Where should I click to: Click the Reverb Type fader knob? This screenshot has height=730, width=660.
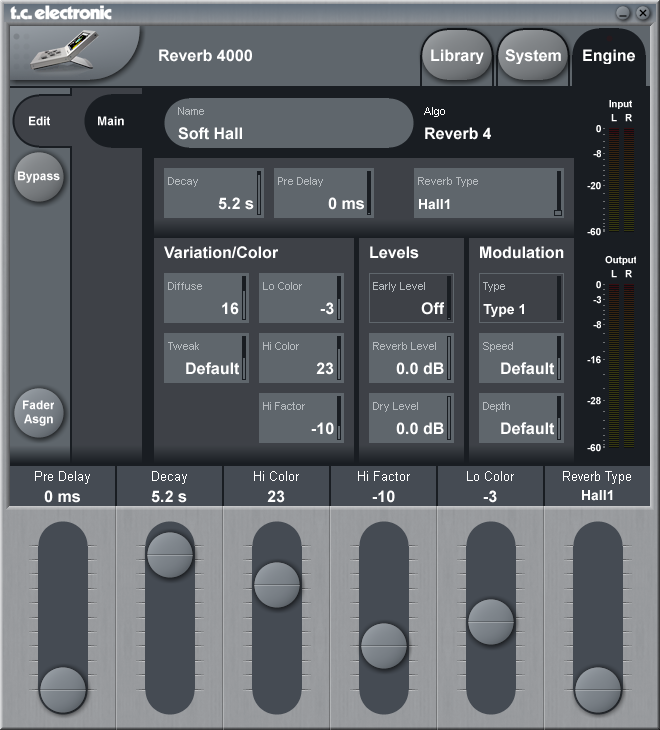(x=598, y=690)
